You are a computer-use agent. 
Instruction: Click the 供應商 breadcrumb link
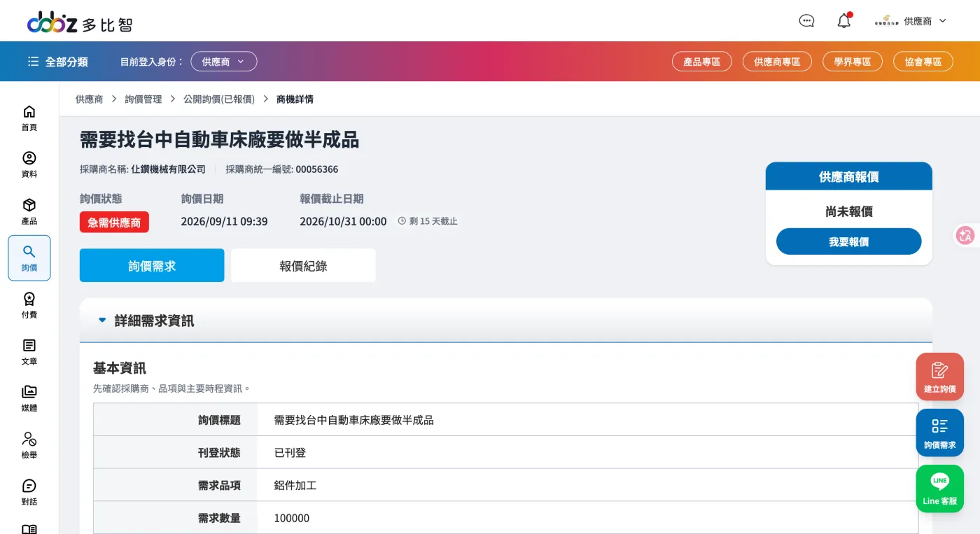click(89, 99)
